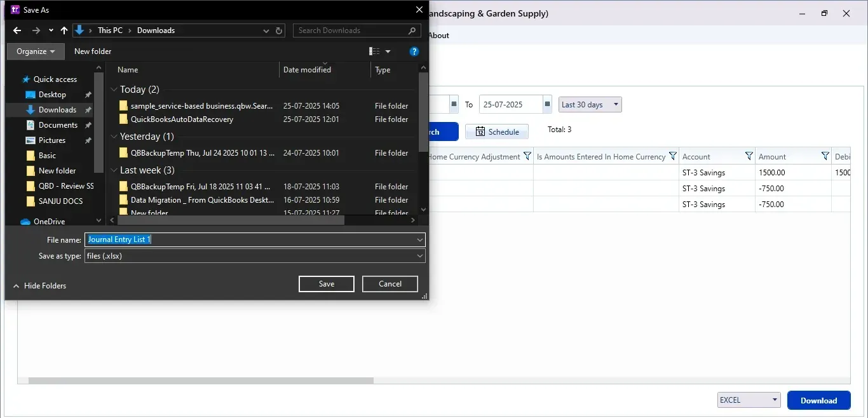The width and height of the screenshot is (868, 418).
Task: Create a New folder
Action: pyautogui.click(x=93, y=51)
